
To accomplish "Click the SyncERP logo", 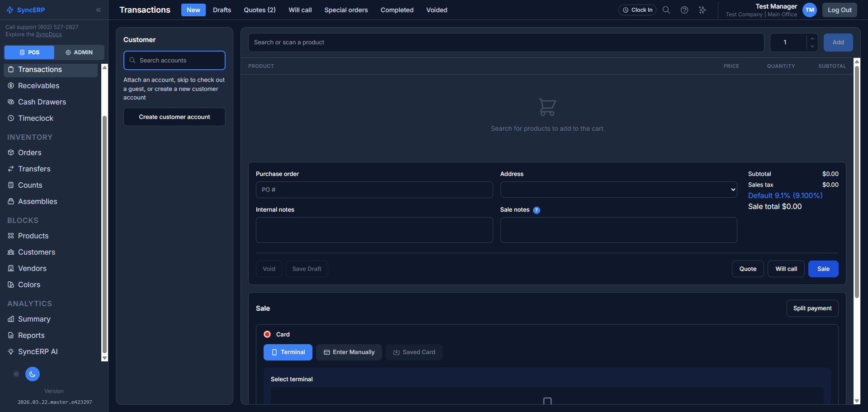I will (26, 9).
